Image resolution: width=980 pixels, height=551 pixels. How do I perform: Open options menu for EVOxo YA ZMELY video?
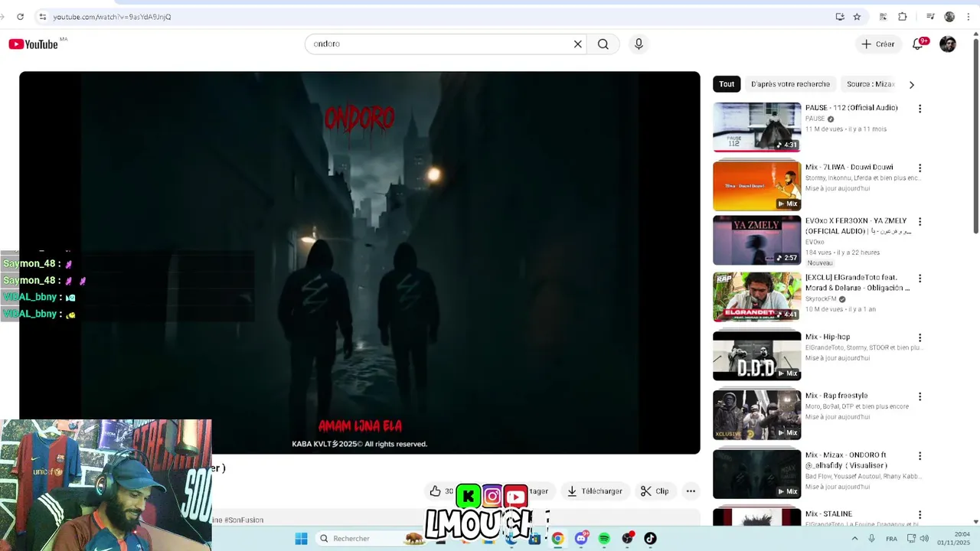(x=920, y=222)
